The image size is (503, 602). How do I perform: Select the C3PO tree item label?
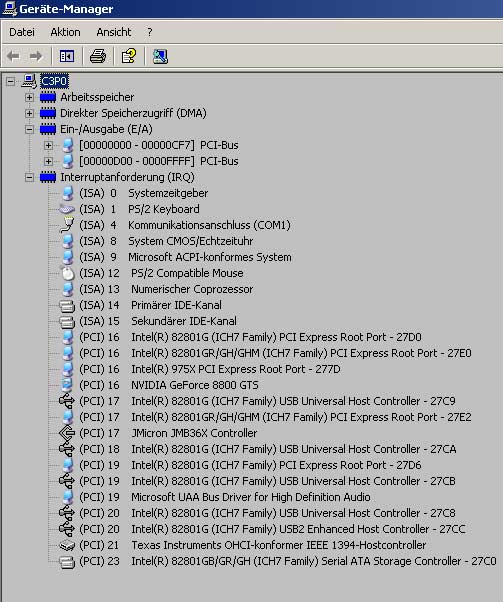click(54, 81)
